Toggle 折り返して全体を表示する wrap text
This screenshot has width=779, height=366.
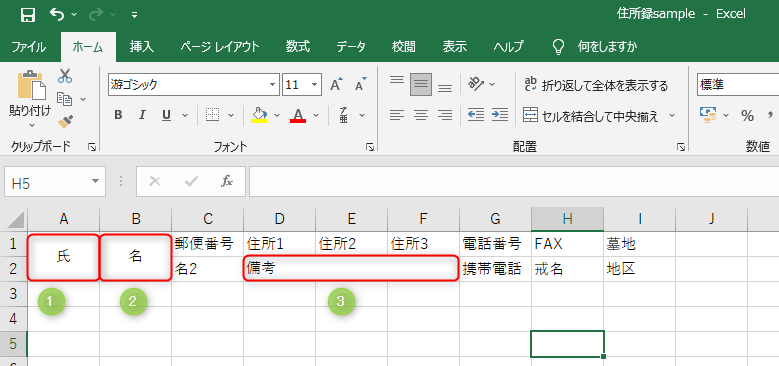pyautogui.click(x=596, y=85)
